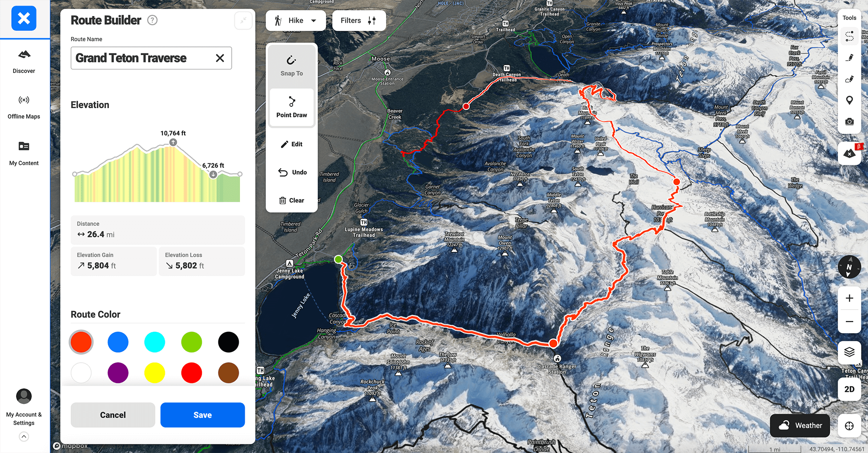Cancel the route builder

click(113, 415)
